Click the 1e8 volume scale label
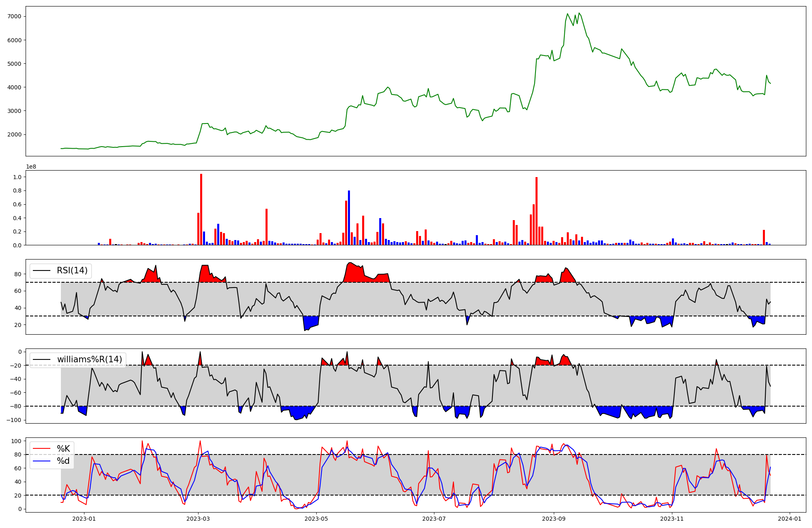 pyautogui.click(x=31, y=167)
